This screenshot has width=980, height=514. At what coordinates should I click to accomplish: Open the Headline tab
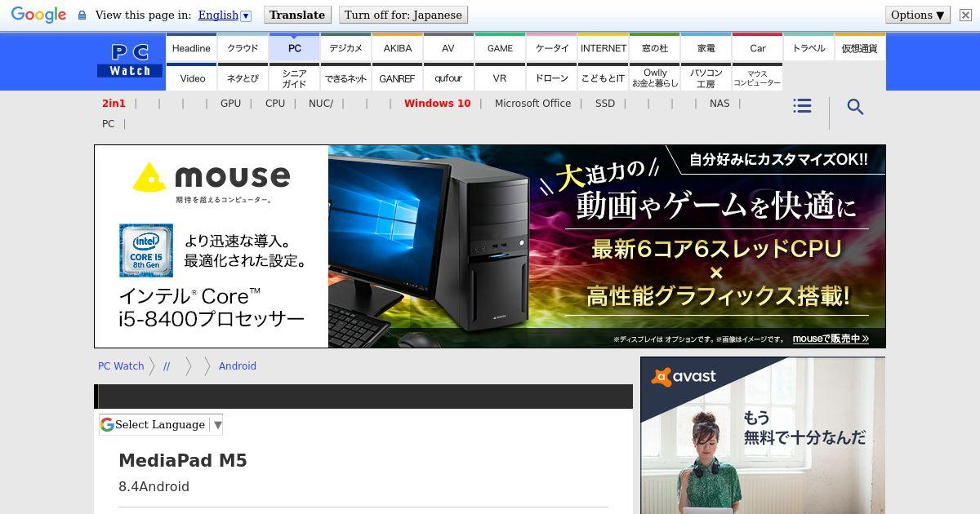(191, 48)
